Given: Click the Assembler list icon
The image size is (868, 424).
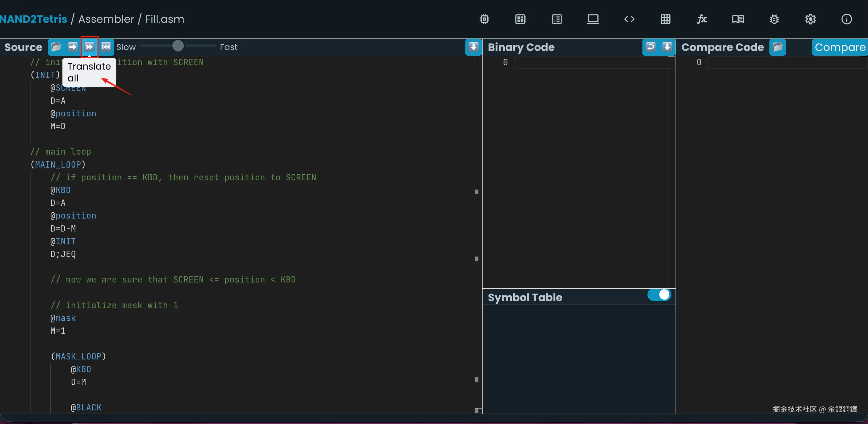Looking at the screenshot, I should [557, 19].
